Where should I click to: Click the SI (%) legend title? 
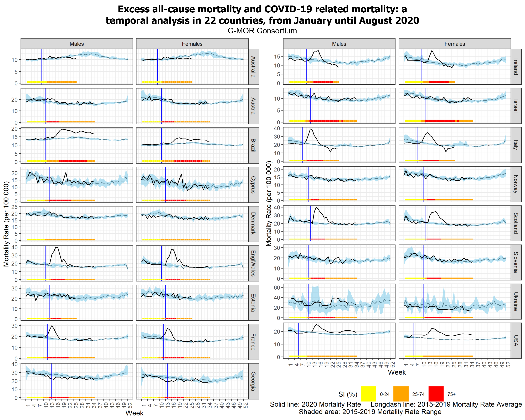click(348, 394)
